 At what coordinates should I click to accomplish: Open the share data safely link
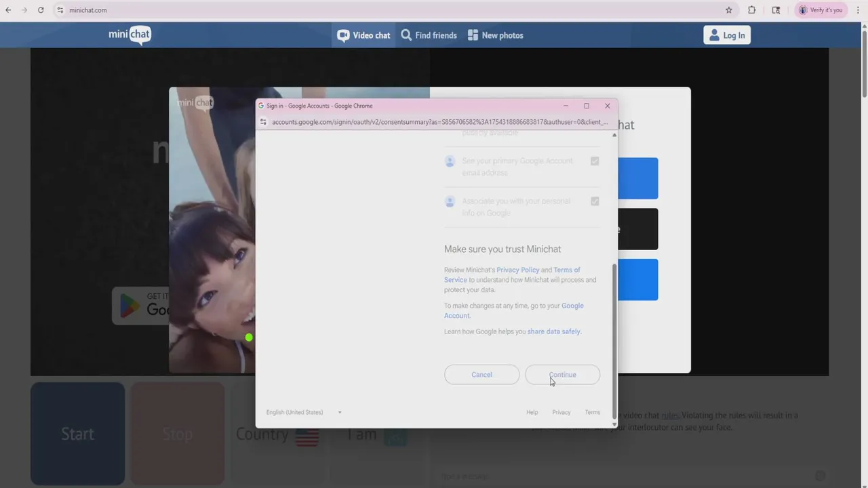(554, 331)
